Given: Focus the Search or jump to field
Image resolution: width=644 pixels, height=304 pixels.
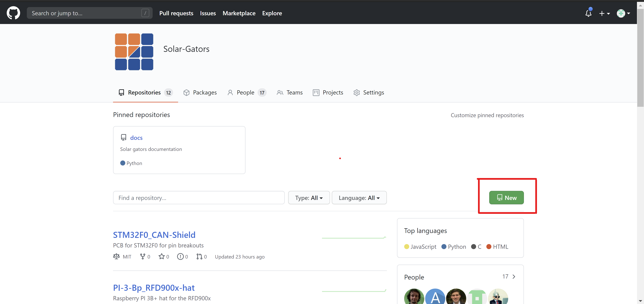Looking at the screenshot, I should click(90, 13).
